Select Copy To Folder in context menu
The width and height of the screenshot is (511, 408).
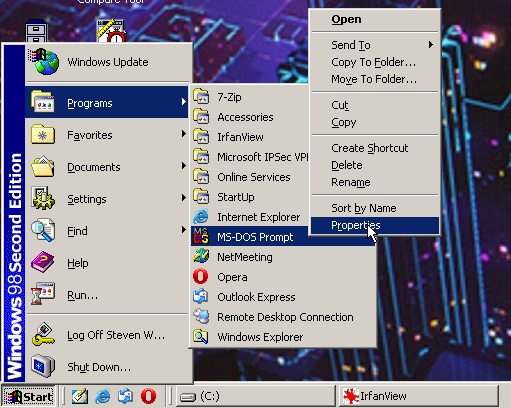tap(375, 62)
